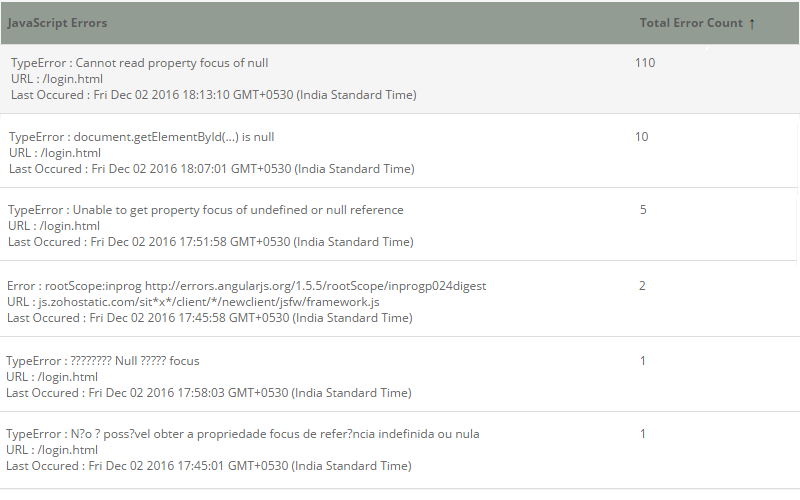Click the JavaScript Errors column header
Image resolution: width=800 pixels, height=500 pixels.
[57, 22]
